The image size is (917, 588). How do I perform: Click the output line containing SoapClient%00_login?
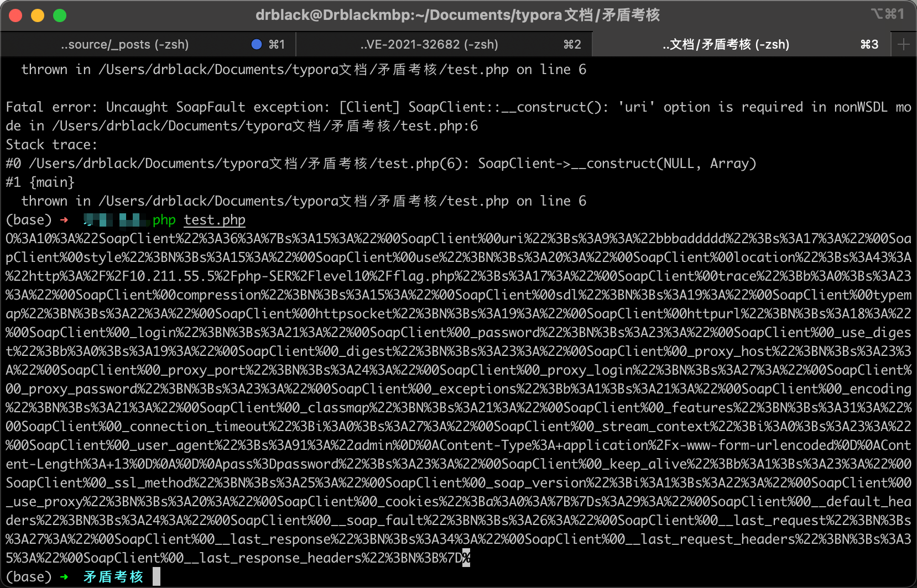click(459, 333)
